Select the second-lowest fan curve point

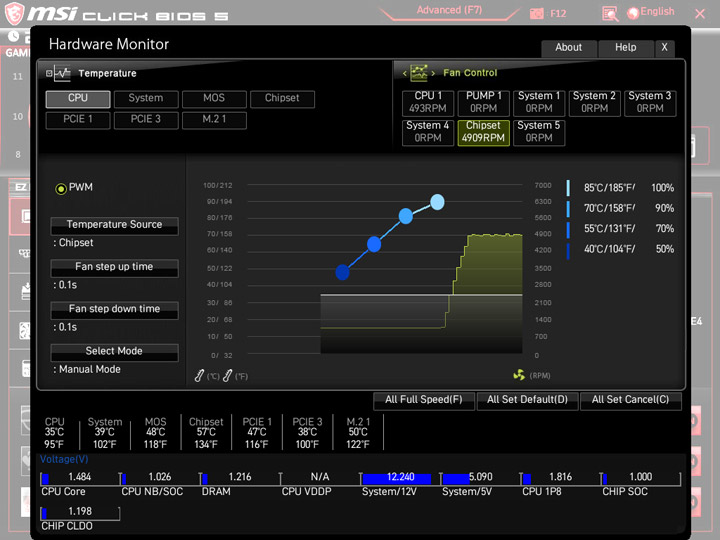[374, 244]
